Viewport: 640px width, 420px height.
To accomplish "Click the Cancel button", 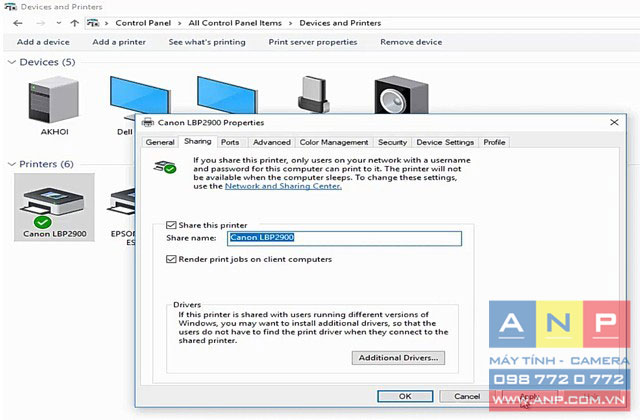I will coord(467,396).
